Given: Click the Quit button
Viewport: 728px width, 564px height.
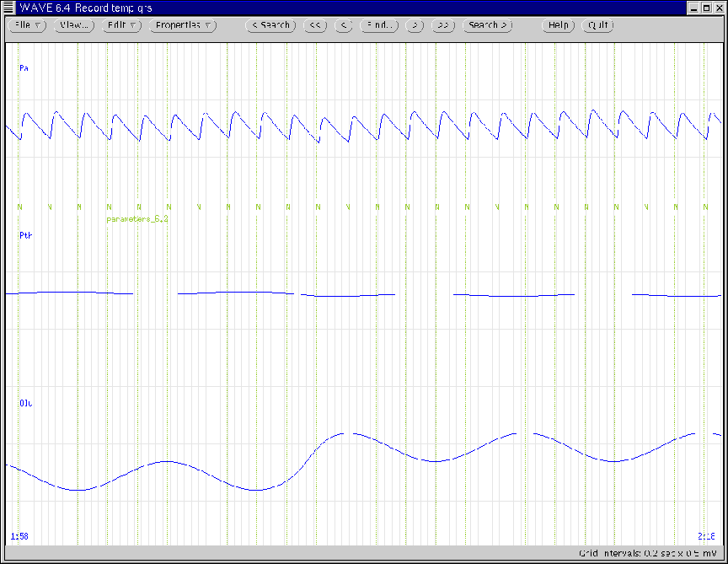Looking at the screenshot, I should tap(600, 25).
